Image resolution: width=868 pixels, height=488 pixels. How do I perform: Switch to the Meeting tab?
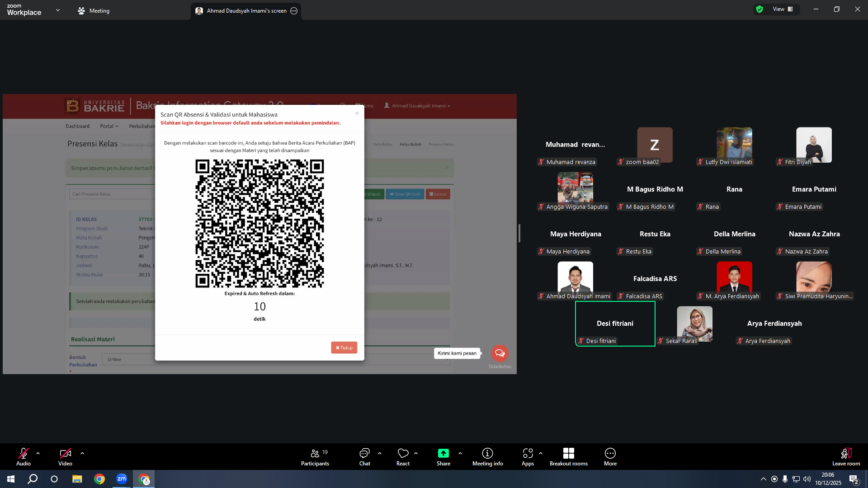(94, 10)
